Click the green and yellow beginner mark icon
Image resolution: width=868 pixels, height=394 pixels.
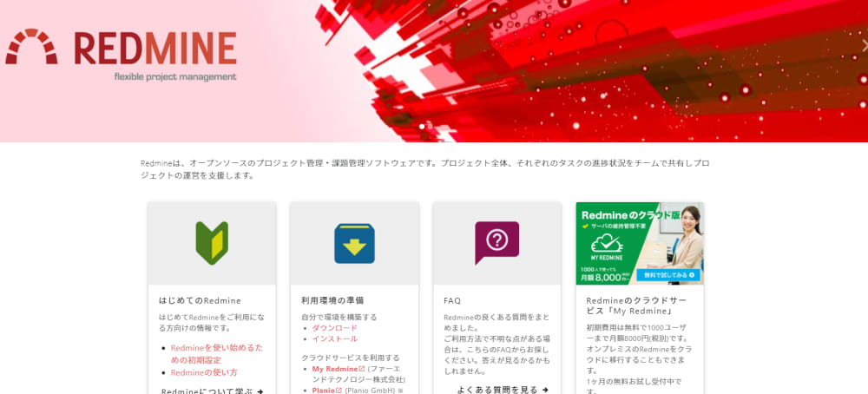pos(212,243)
